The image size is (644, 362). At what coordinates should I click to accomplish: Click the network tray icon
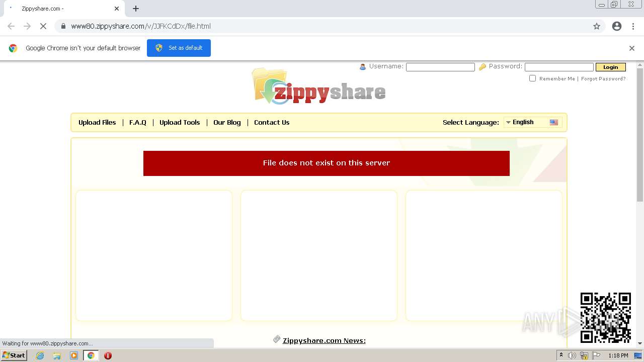click(584, 355)
